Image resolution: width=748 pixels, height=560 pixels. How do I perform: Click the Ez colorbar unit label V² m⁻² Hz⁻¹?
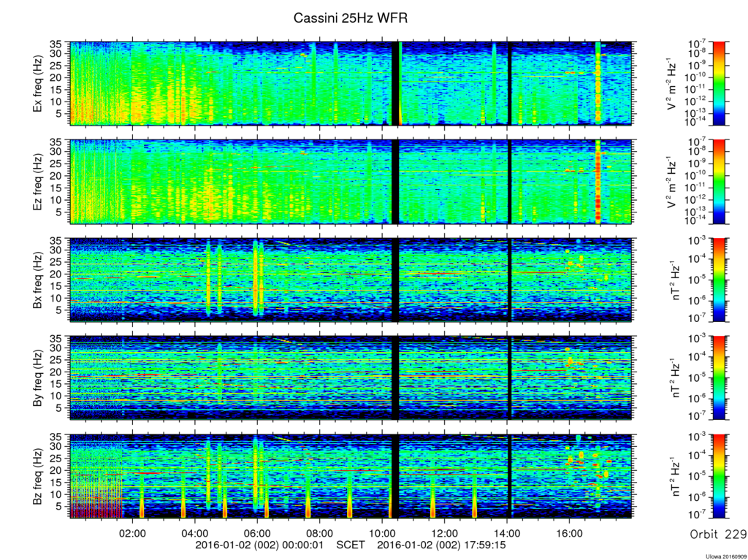pyautogui.click(x=673, y=183)
